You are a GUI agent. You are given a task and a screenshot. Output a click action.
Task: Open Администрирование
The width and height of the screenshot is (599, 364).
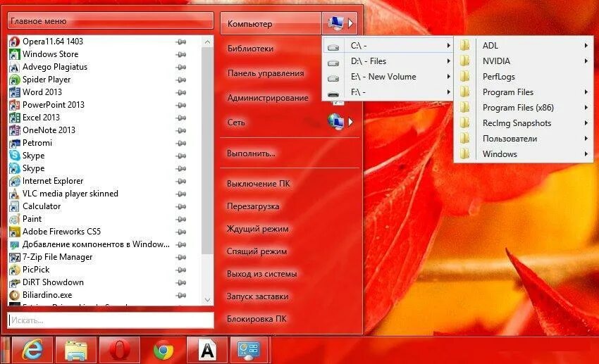[268, 98]
